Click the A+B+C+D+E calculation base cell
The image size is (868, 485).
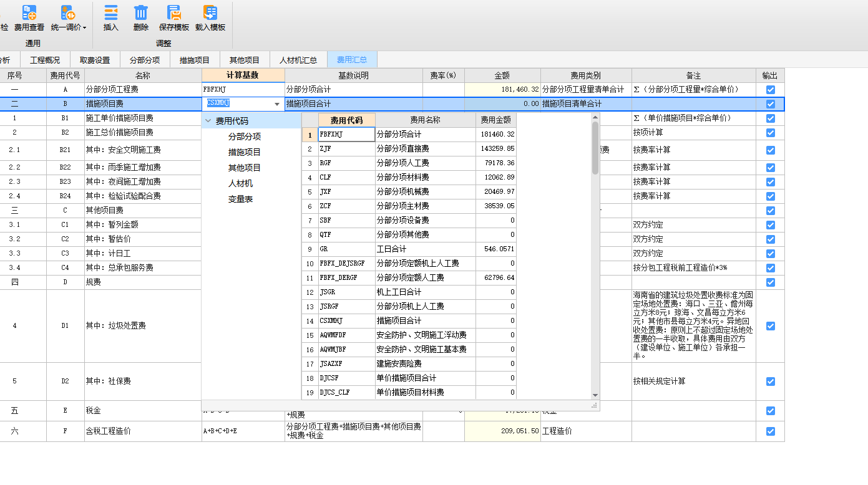[243, 431]
